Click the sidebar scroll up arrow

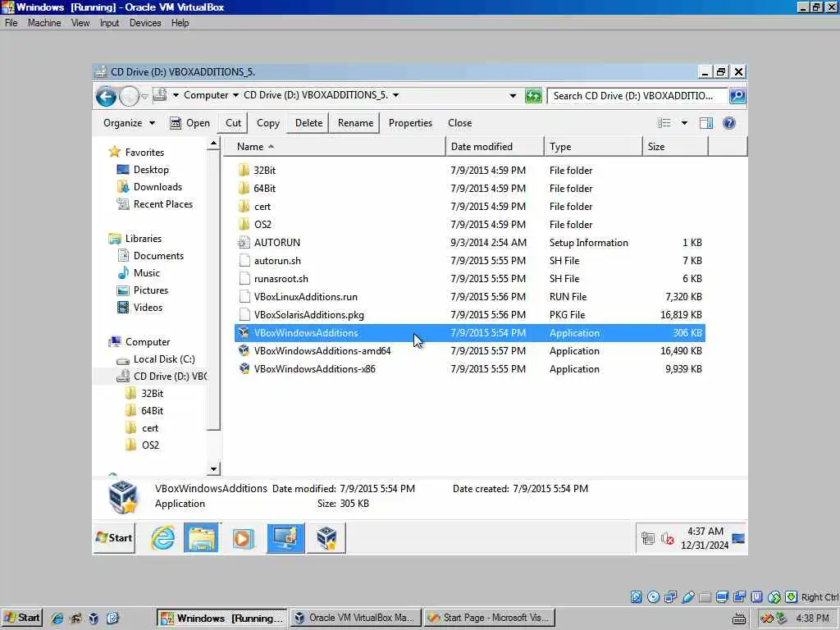pyautogui.click(x=213, y=143)
